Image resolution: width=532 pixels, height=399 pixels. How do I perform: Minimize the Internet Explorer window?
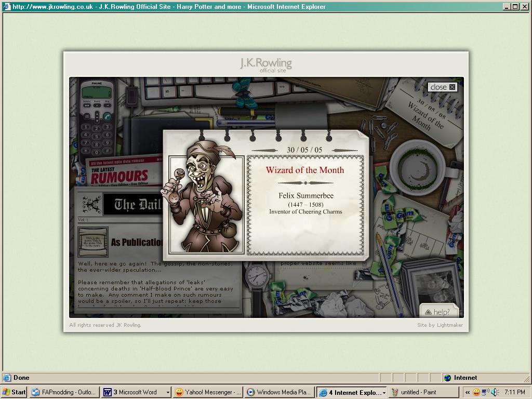507,6
